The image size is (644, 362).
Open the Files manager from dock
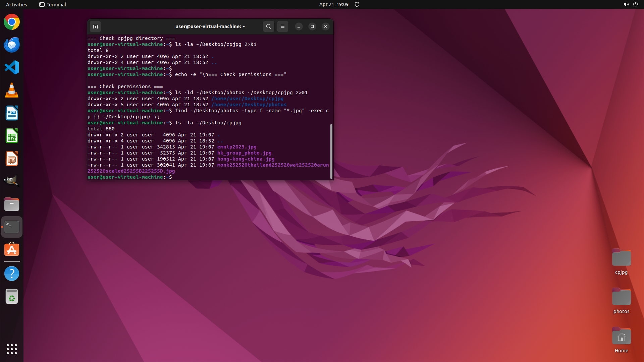(x=12, y=204)
